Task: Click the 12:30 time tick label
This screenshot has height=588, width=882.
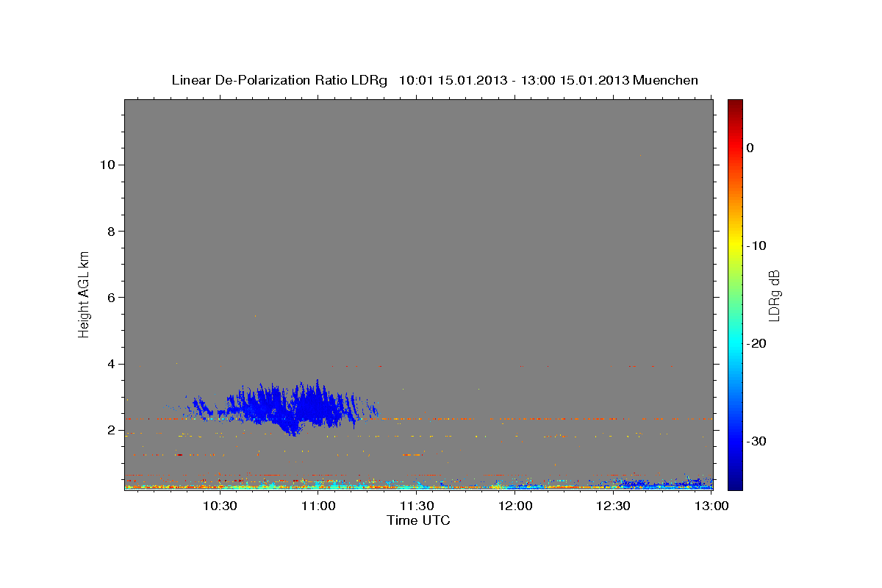Action: pos(614,506)
